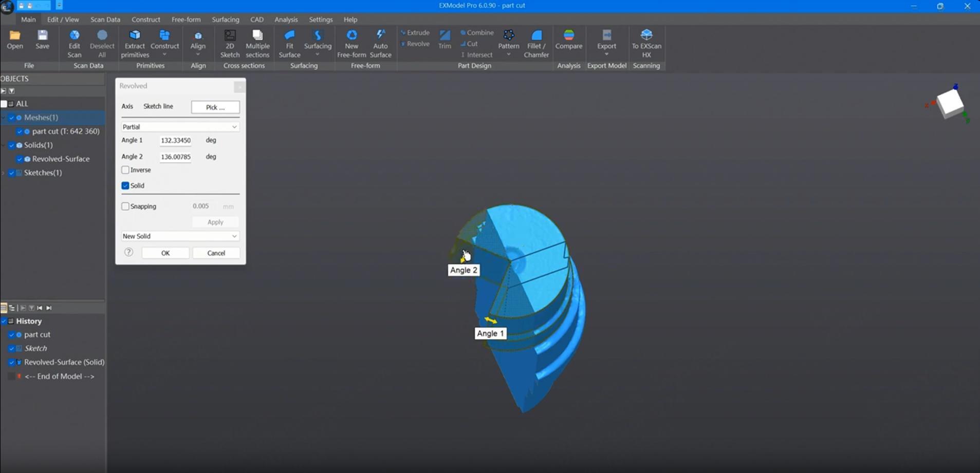Expand the Sketches tree node
This screenshot has height=473, width=980.
pyautogui.click(x=4, y=173)
